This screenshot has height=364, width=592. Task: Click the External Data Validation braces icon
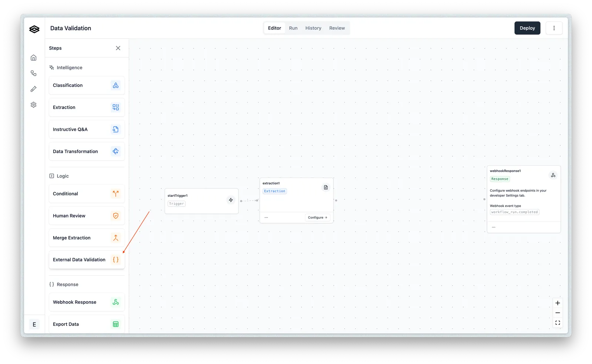pyautogui.click(x=116, y=260)
